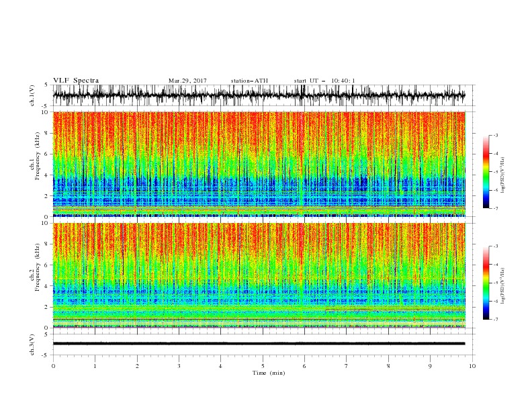Image resolution: width=532 pixels, height=411 pixels.
Task: Click the "-7" tick on ch.1 colorbar
Action: [x=496, y=208]
